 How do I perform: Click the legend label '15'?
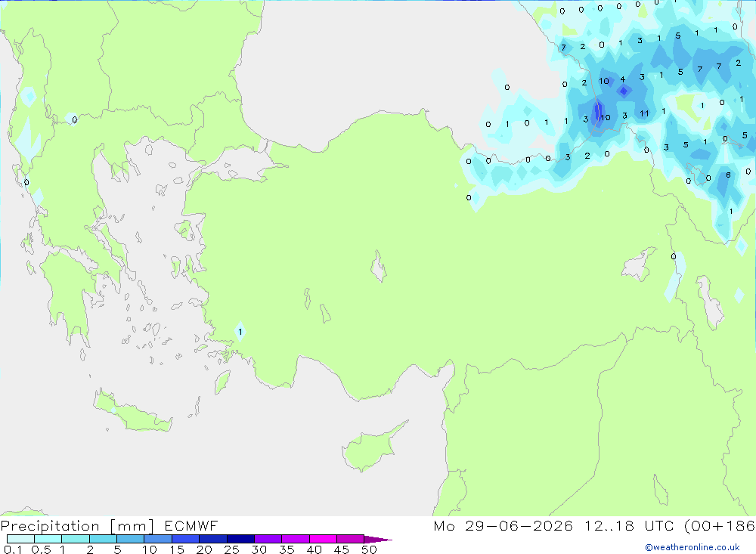176,549
